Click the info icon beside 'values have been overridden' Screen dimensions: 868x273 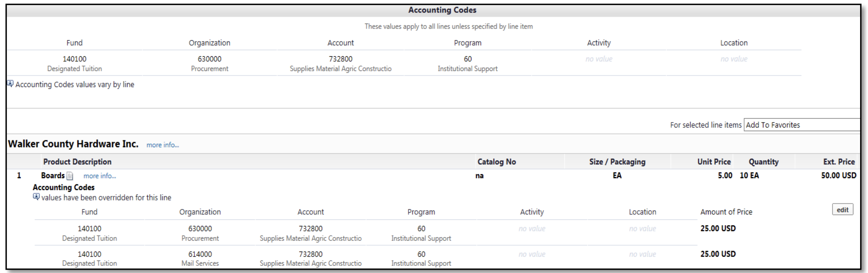pyautogui.click(x=36, y=197)
